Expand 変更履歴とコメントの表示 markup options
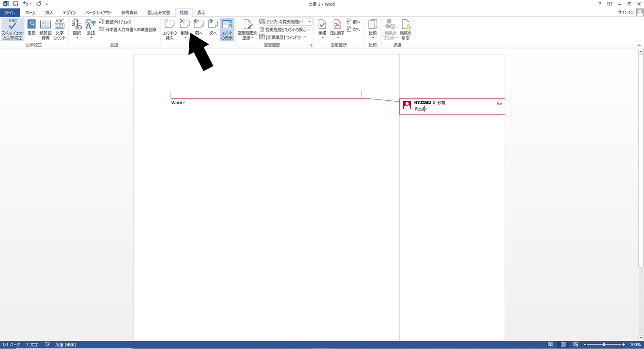 (285, 30)
